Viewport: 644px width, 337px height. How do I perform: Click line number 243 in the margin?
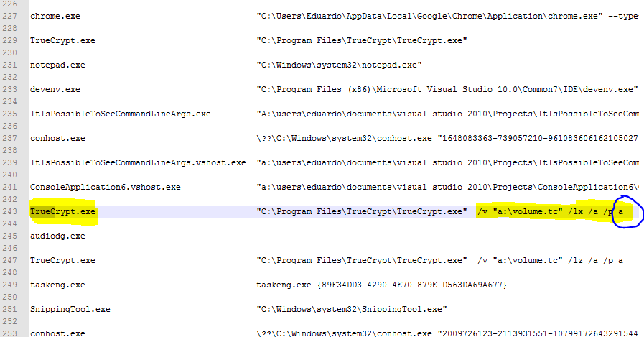(x=10, y=212)
